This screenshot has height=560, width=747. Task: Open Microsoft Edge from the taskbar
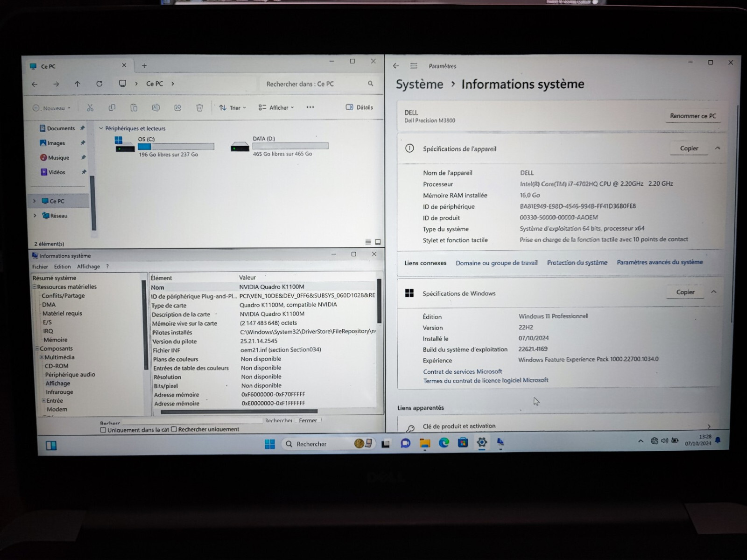click(444, 443)
